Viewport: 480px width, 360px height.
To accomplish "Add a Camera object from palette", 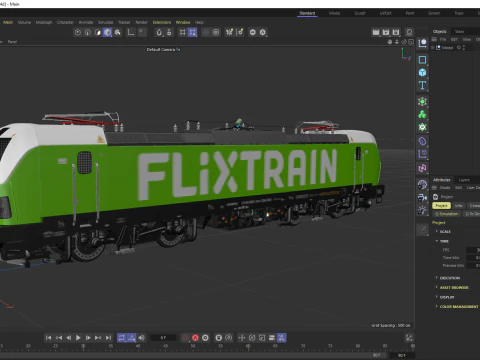I will tap(422, 197).
